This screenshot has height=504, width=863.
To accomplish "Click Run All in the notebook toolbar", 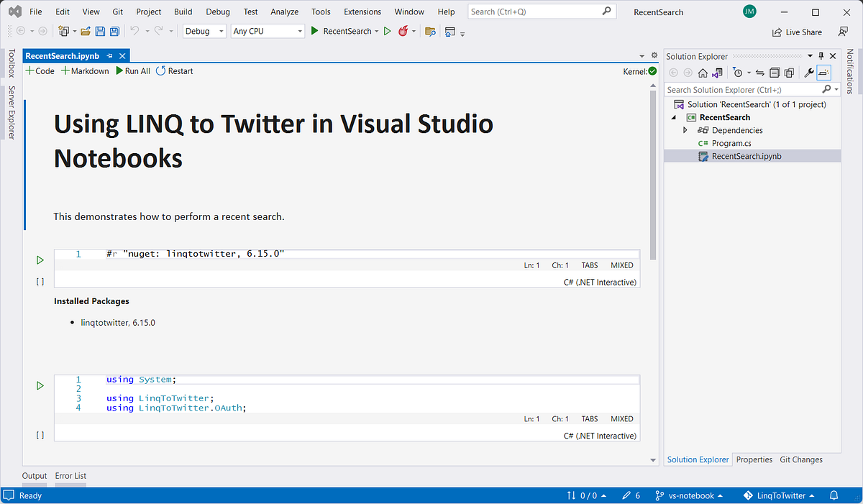I will tap(133, 71).
